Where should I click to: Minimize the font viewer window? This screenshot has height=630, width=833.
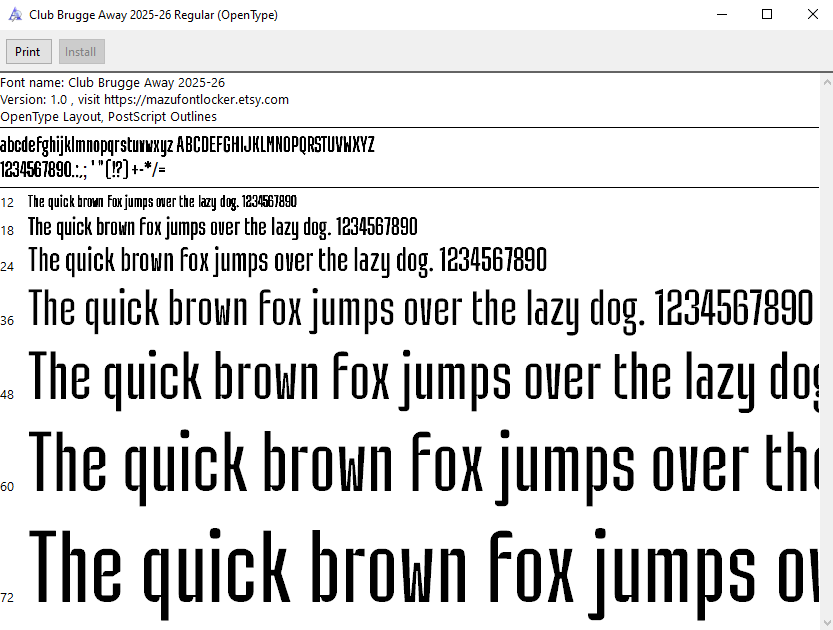[721, 15]
